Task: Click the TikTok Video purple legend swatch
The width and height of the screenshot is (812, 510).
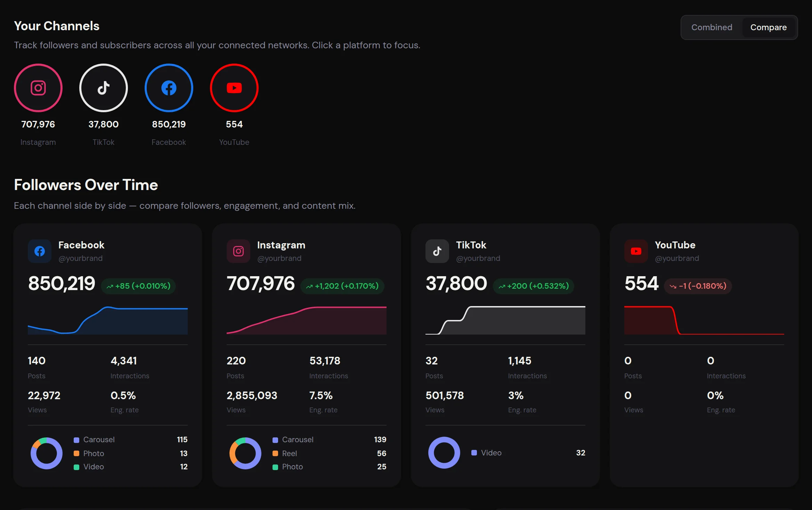Action: (x=474, y=453)
